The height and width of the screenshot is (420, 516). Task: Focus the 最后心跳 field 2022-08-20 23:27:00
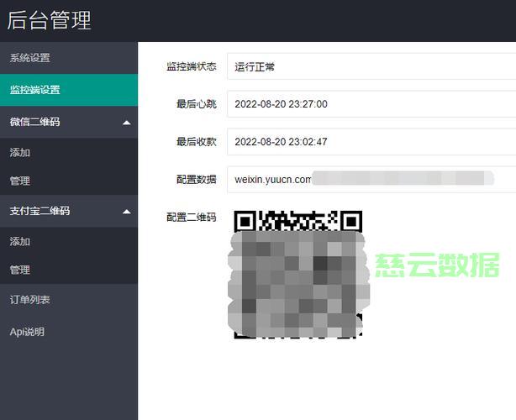coord(371,104)
